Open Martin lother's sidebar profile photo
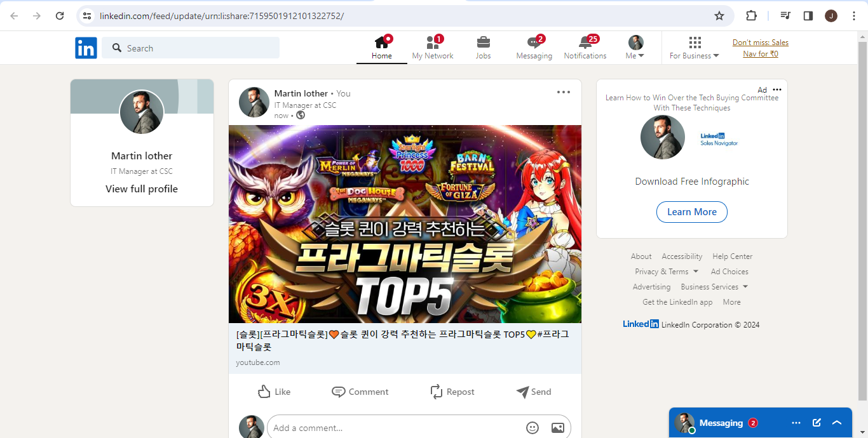Image resolution: width=868 pixels, height=438 pixels. coord(142,112)
